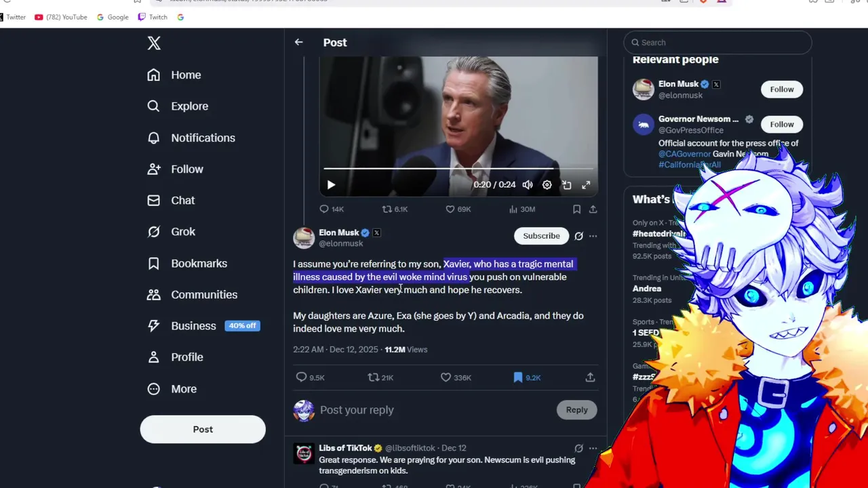View analytics of quoted post (30M)
Screen dimensions: 868x488
click(522, 209)
